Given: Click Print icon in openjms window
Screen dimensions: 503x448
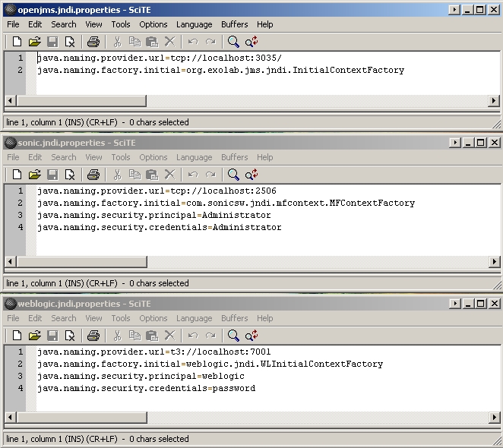Looking at the screenshot, I should coord(93,42).
